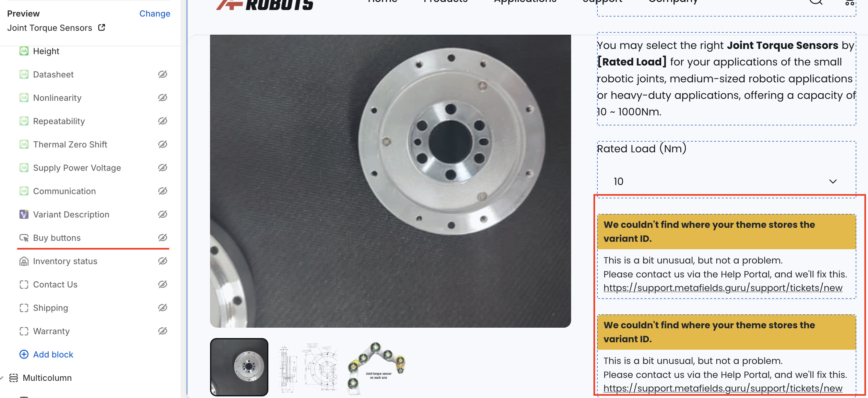The height and width of the screenshot is (398, 868).
Task: Select the technical drawing thumbnail
Action: [308, 367]
